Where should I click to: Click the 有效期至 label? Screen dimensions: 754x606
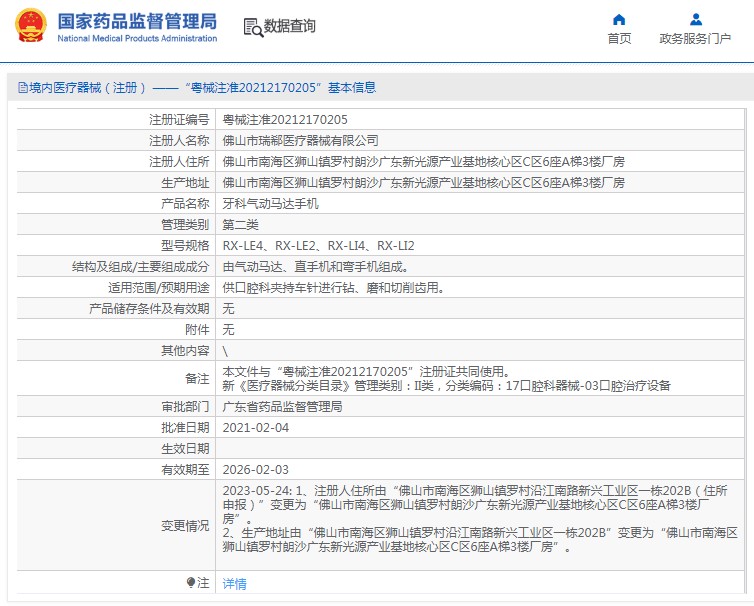(x=185, y=470)
